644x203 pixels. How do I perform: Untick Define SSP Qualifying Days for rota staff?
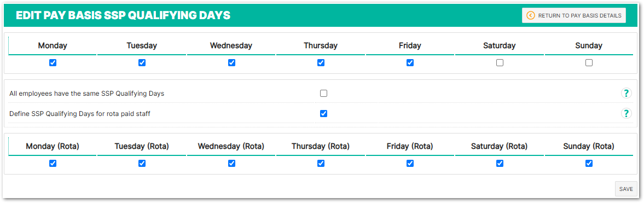coord(324,113)
